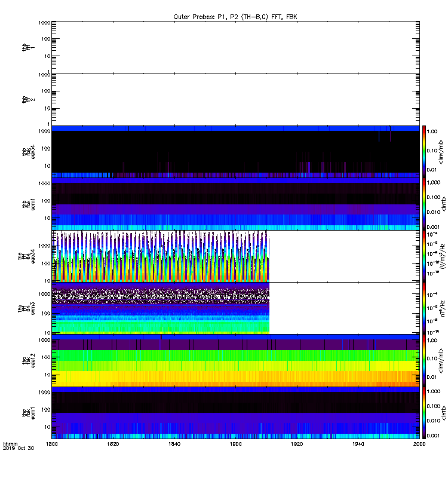Click the thc fff 64 edc34 color bar

click(424, 256)
